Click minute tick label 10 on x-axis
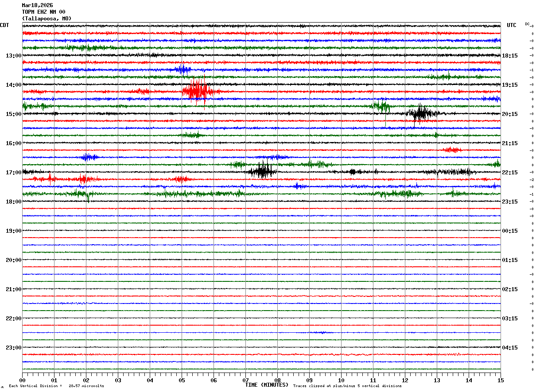Image resolution: width=536 pixels, height=392 pixels. click(x=341, y=380)
